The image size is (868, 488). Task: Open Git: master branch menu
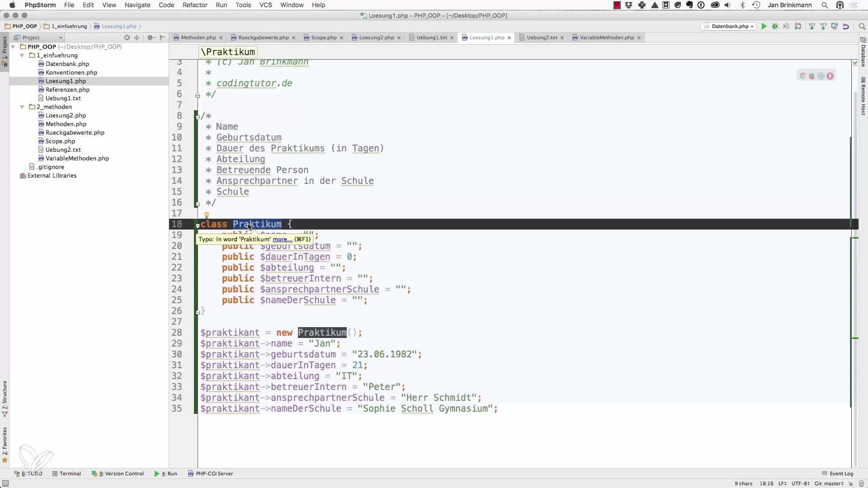click(x=829, y=483)
